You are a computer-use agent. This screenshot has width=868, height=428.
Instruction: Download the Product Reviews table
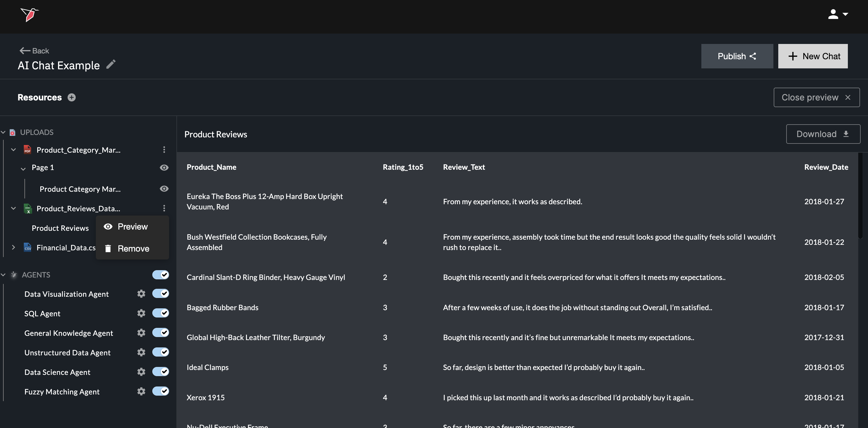(x=823, y=134)
